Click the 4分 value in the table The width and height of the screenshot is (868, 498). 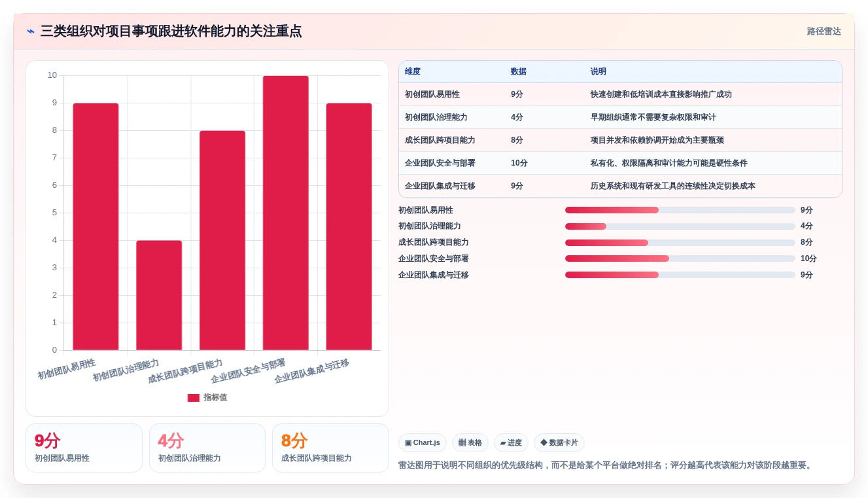tap(517, 117)
